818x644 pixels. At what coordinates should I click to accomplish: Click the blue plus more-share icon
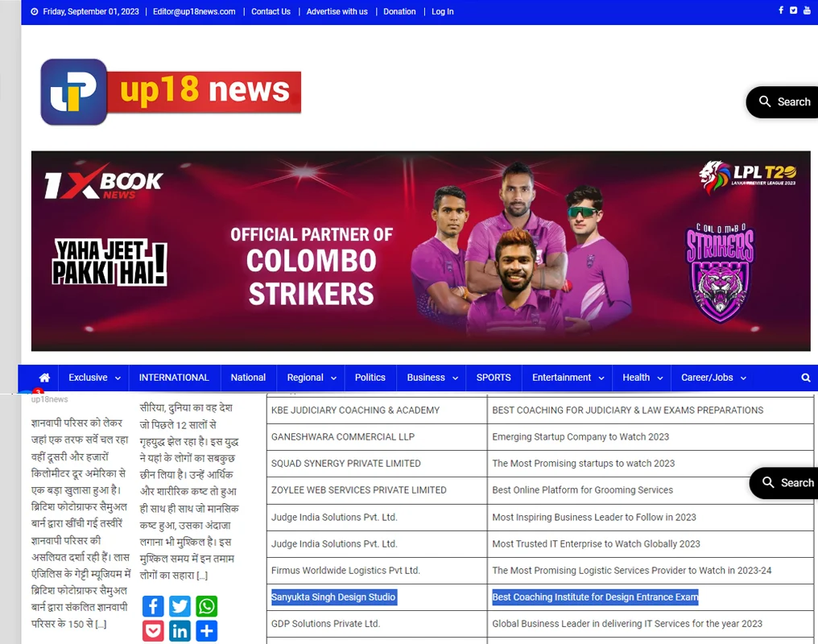point(207,630)
